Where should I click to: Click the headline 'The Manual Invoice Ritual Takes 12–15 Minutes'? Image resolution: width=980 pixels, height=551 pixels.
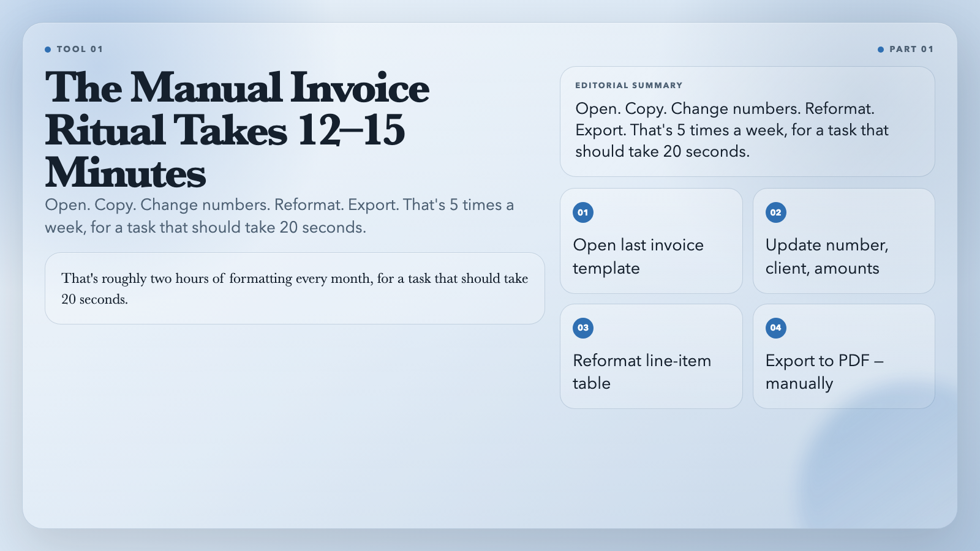tap(237, 130)
